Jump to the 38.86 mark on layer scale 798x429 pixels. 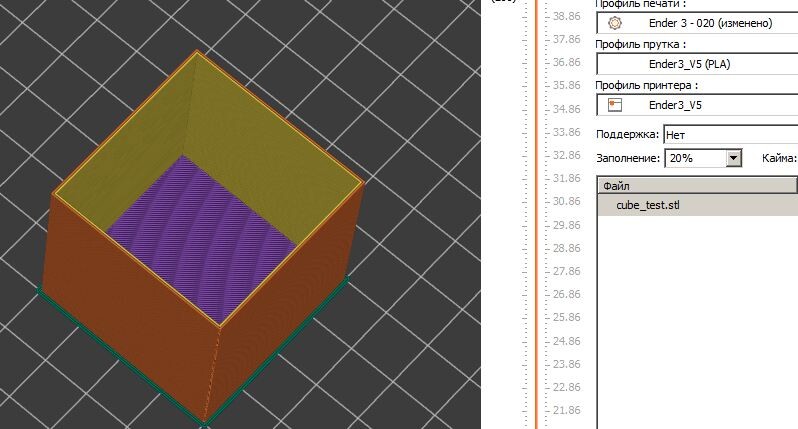[566, 16]
